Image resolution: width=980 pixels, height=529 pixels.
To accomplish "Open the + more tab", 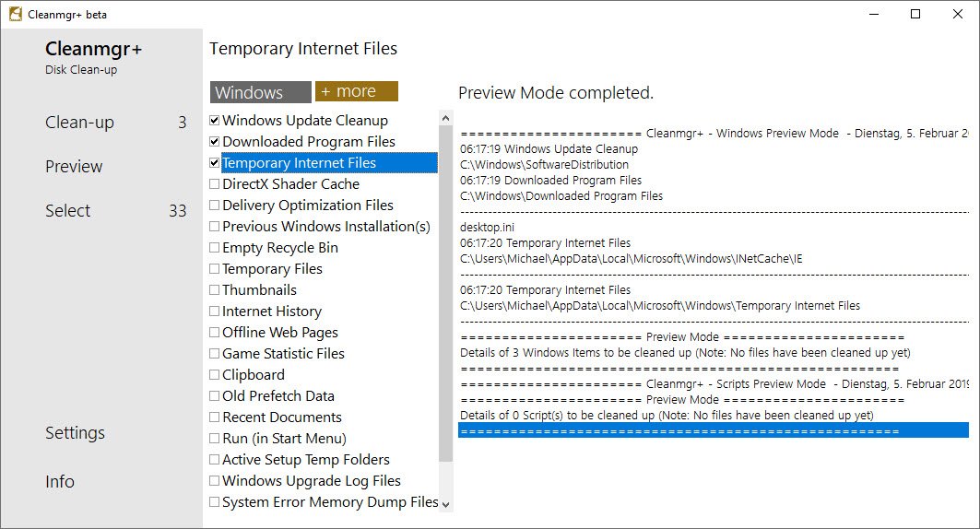I will 356,91.
